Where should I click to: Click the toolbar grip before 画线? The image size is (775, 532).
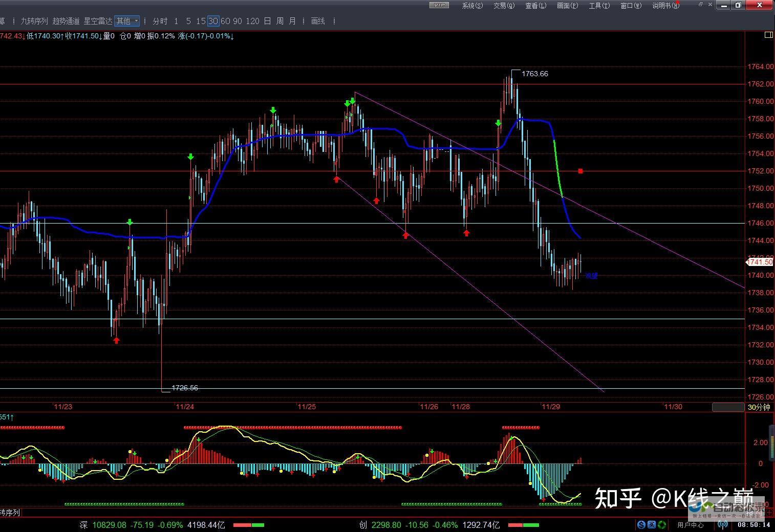304,21
